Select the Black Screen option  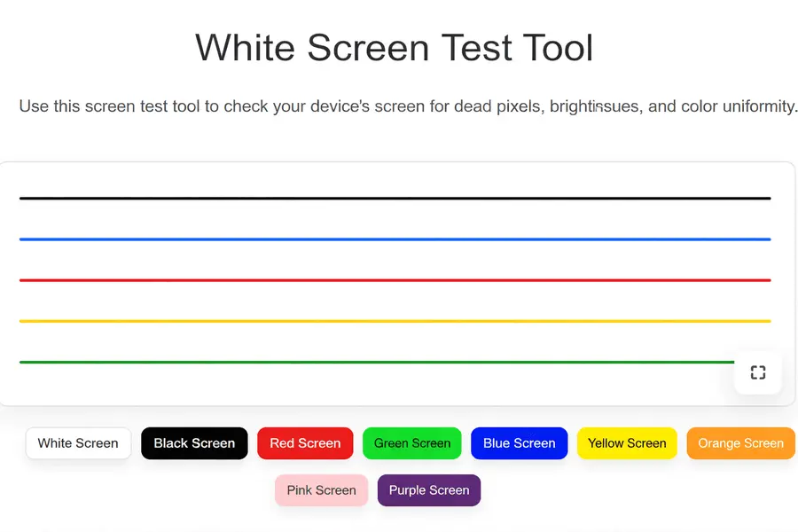[194, 443]
